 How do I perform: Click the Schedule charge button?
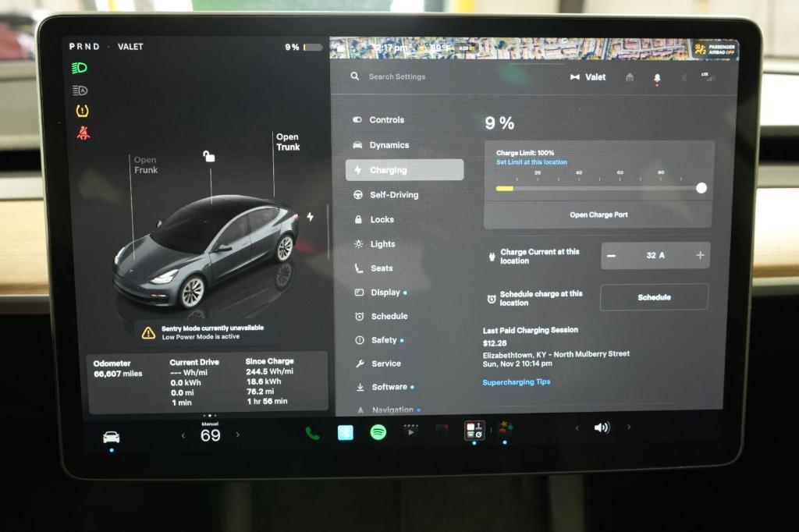click(655, 297)
